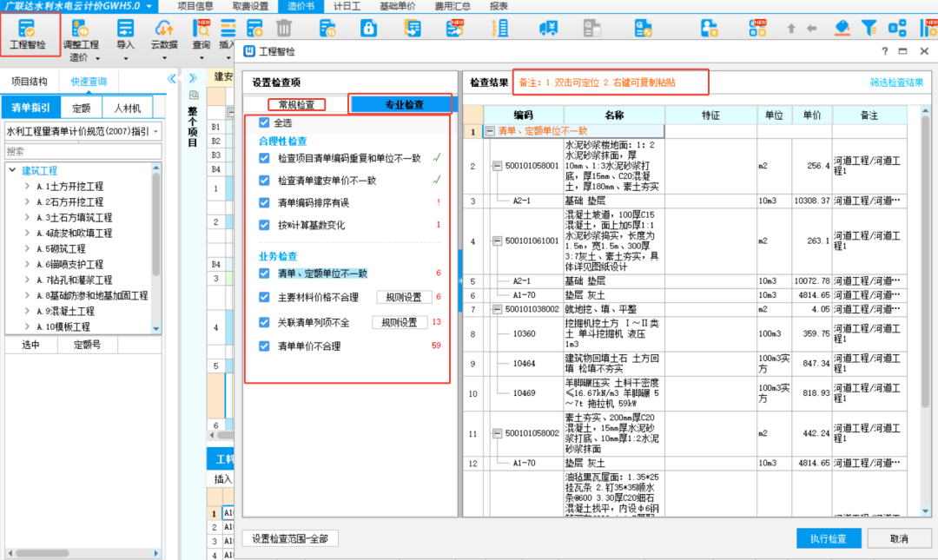Click the 云数据 cloud icon

click(164, 30)
